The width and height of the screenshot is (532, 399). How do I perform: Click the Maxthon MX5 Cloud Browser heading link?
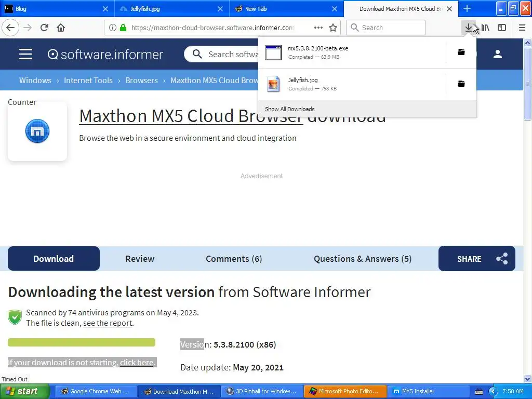[x=191, y=116]
